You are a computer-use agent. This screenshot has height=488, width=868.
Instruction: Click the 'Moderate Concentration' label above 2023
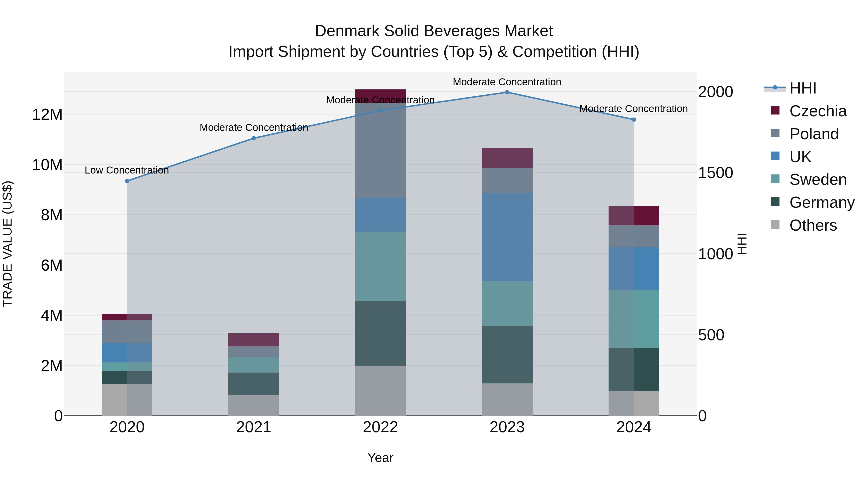click(x=507, y=82)
